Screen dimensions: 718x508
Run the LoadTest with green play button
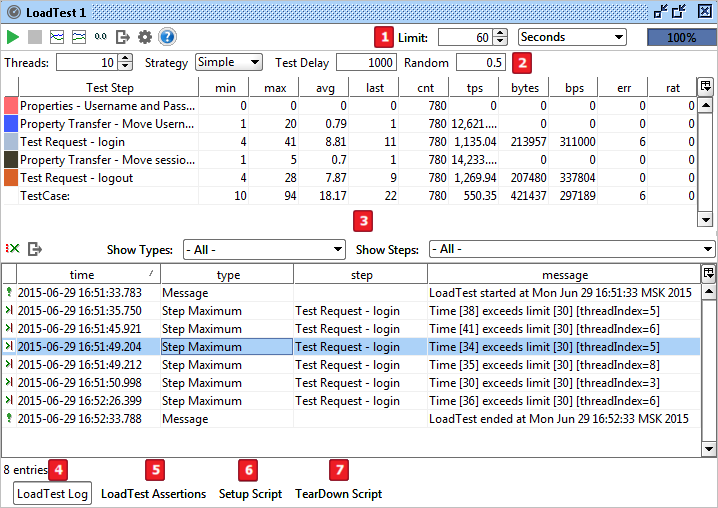13,37
